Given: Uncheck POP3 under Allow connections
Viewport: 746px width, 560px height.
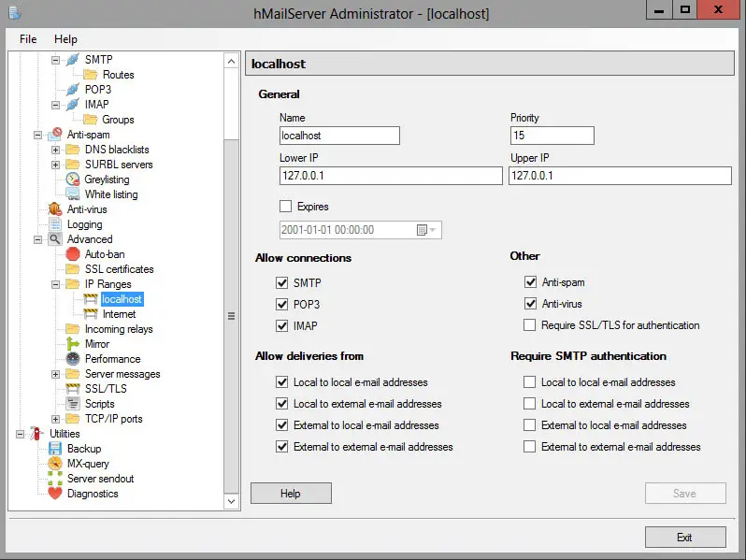Looking at the screenshot, I should tap(282, 305).
